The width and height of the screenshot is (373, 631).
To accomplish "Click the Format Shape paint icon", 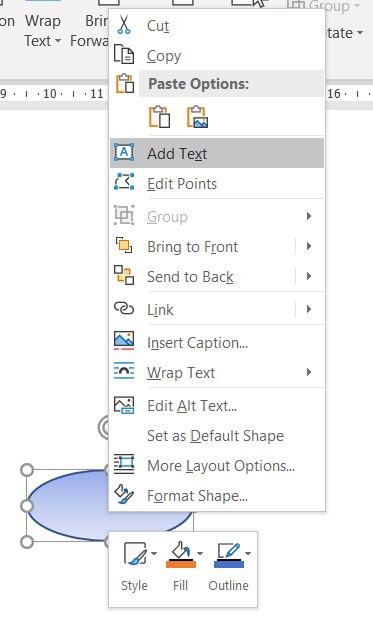I will tap(124, 495).
